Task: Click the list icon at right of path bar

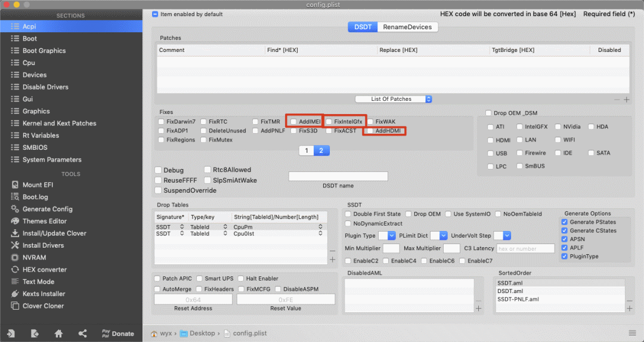Action: [633, 333]
